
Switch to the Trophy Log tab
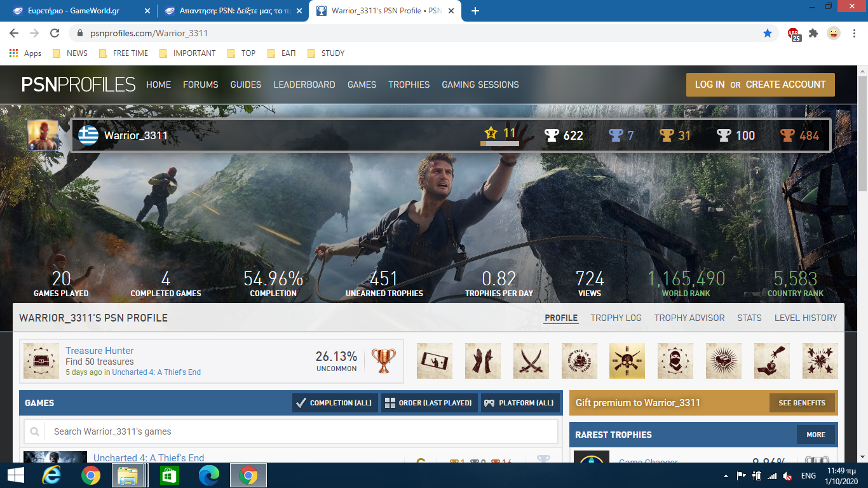point(616,318)
